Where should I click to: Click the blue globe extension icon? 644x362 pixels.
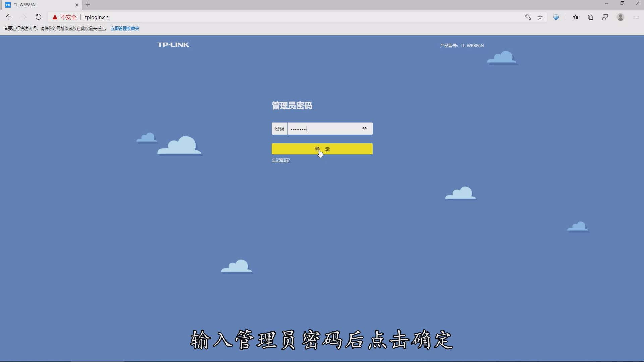coord(556,17)
